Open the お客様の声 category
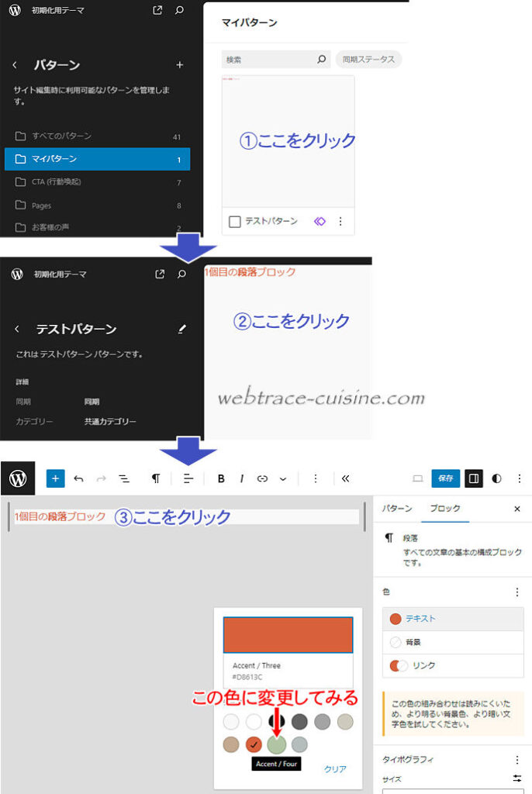Screen dimensions: 532x794 [x=97, y=227]
